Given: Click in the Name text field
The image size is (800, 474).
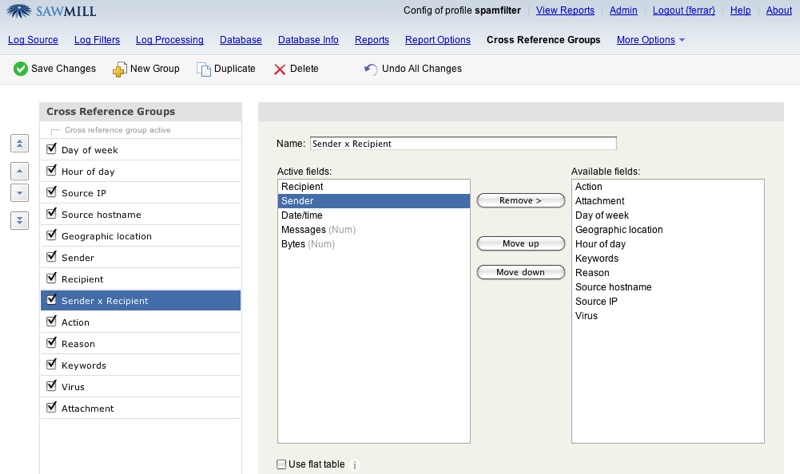Looking at the screenshot, I should pos(463,143).
